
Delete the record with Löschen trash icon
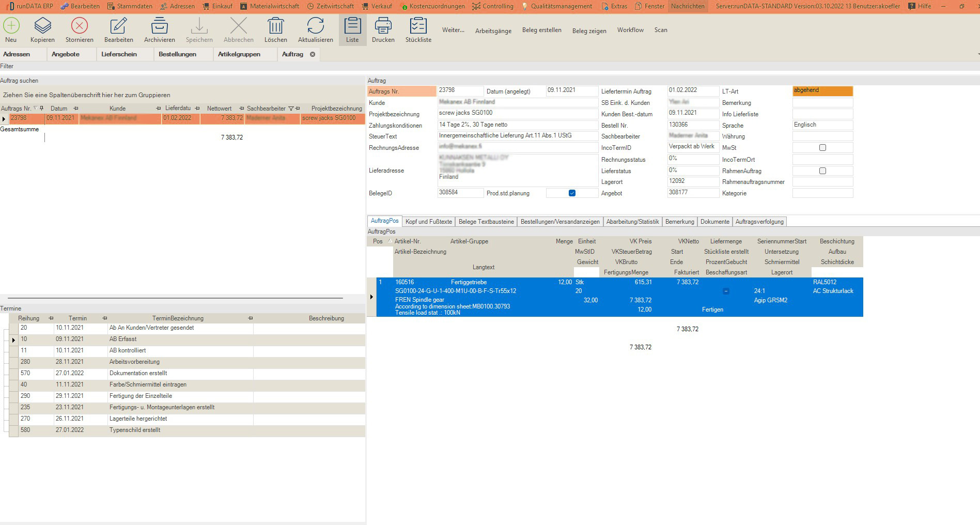click(276, 26)
